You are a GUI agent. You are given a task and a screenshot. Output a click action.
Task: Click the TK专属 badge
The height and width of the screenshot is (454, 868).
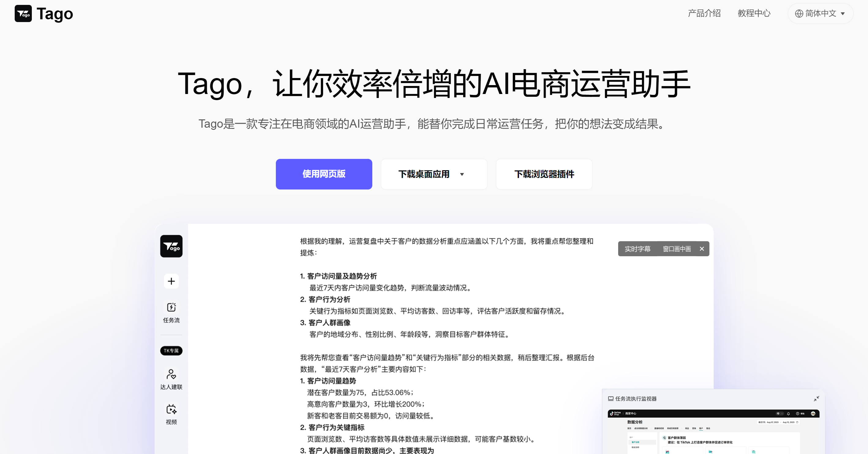171,351
